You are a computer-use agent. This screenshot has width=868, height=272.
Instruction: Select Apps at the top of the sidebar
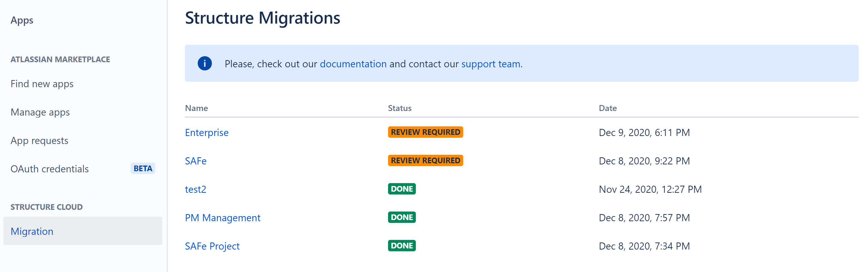coord(22,20)
